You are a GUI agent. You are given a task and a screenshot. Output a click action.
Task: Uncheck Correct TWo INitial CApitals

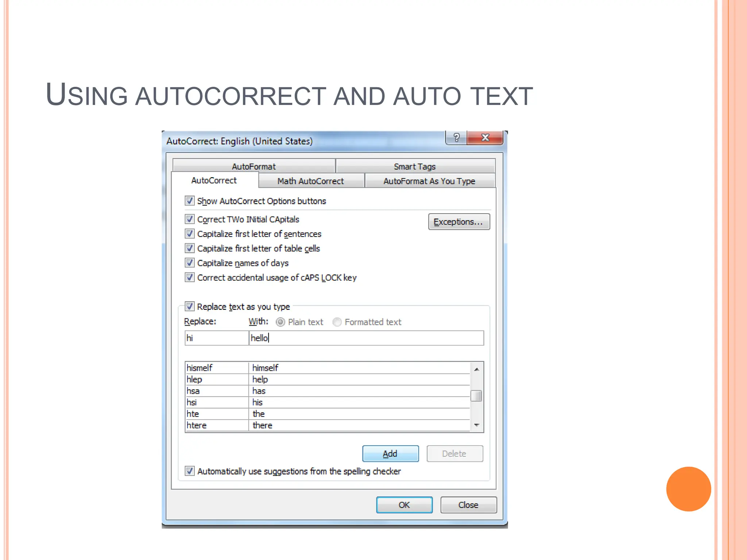189,219
